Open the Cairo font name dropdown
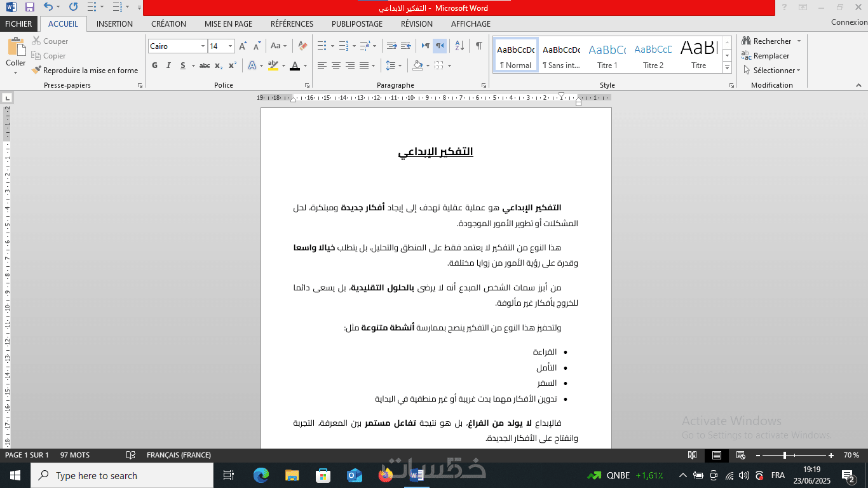 point(203,46)
